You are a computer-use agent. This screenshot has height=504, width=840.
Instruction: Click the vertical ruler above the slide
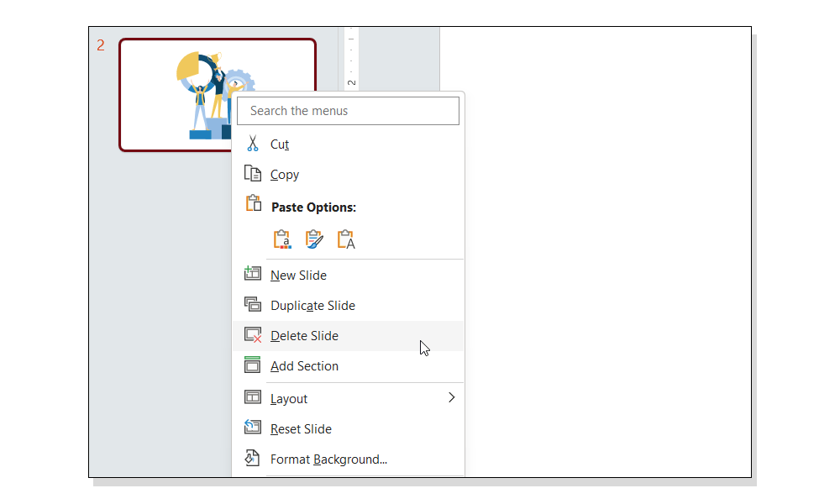(x=350, y=59)
